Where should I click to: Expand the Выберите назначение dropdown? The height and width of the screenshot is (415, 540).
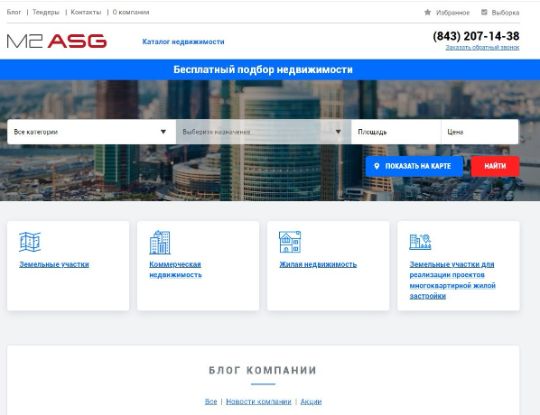[x=263, y=132]
